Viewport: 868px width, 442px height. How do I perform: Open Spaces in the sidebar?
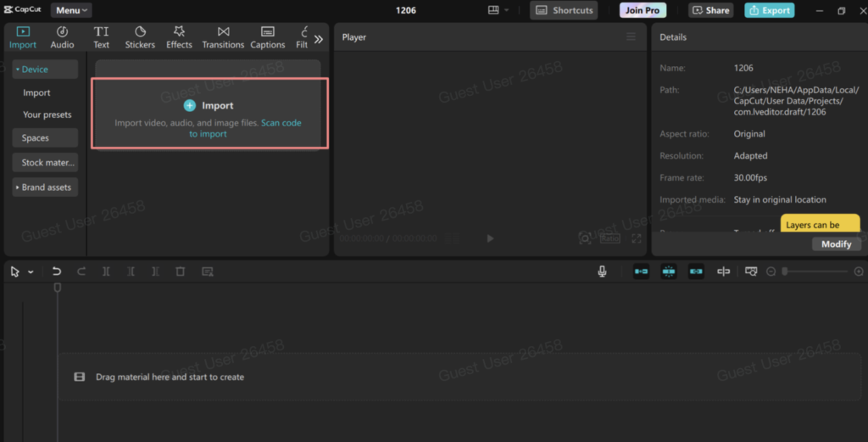[45, 138]
